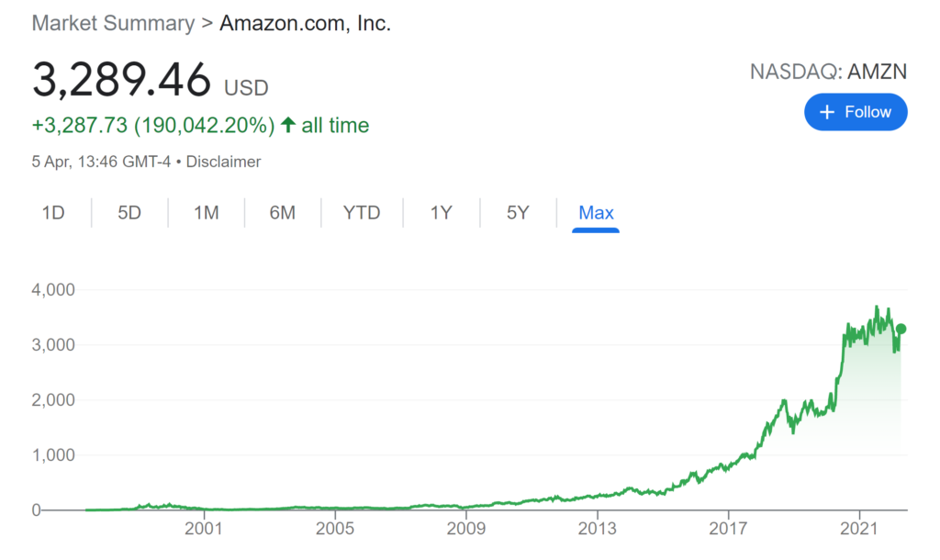Click the plus icon in Follow button
Image resolution: width=940 pixels, height=560 pixels.
(827, 112)
